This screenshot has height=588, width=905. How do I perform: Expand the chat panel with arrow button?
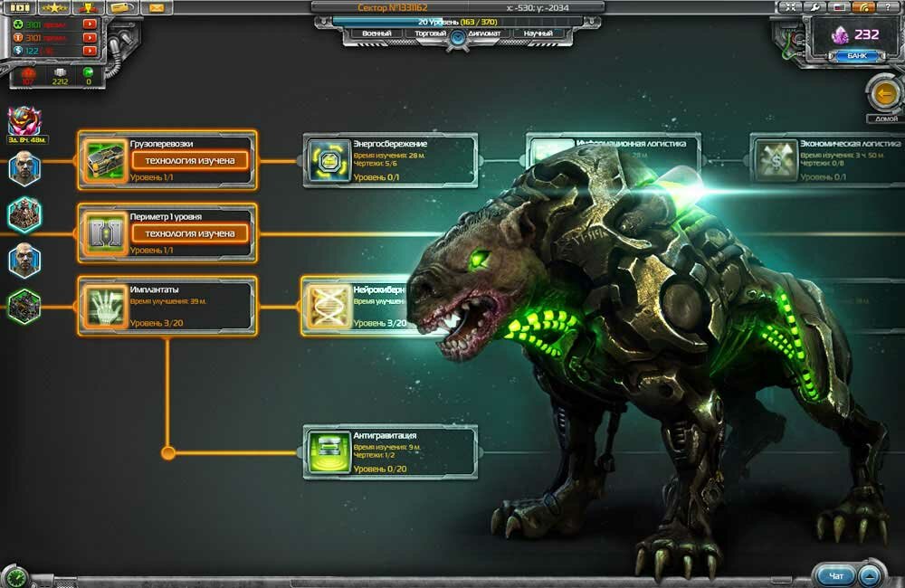click(x=870, y=574)
